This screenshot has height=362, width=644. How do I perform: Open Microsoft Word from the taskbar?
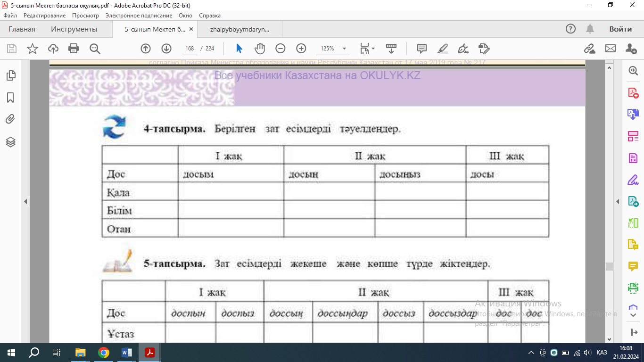[127, 353]
